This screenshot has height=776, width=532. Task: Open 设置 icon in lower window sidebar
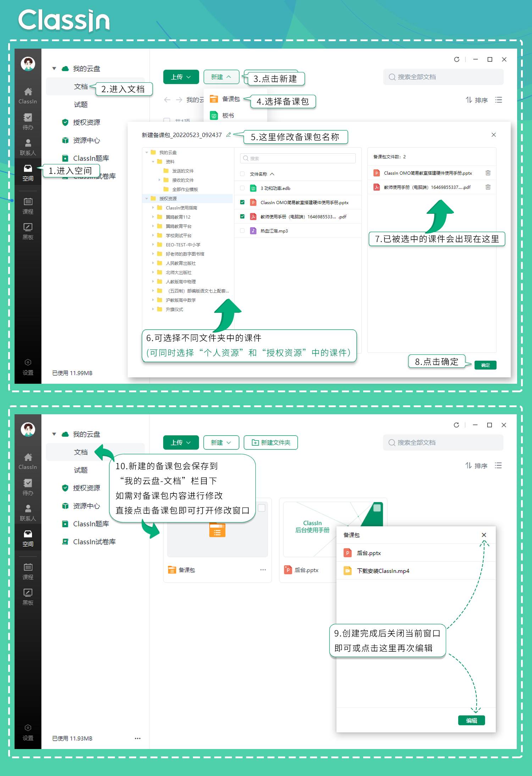(28, 732)
